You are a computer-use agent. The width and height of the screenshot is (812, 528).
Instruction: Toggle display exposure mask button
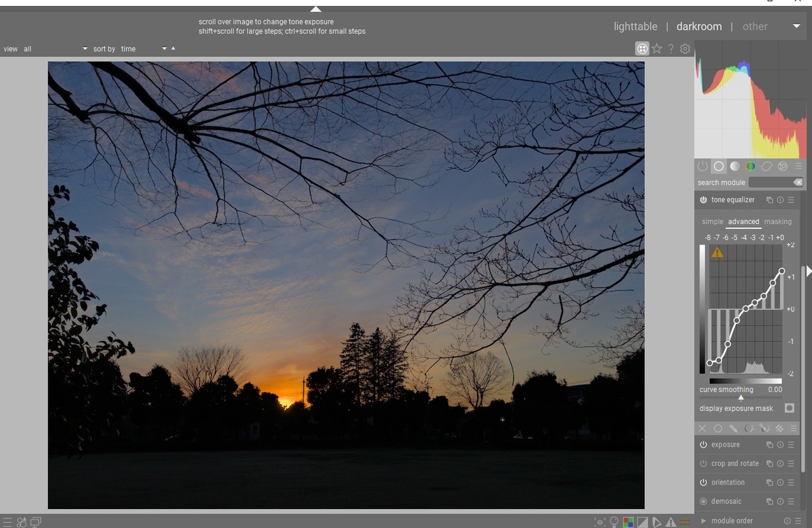pyautogui.click(x=789, y=408)
